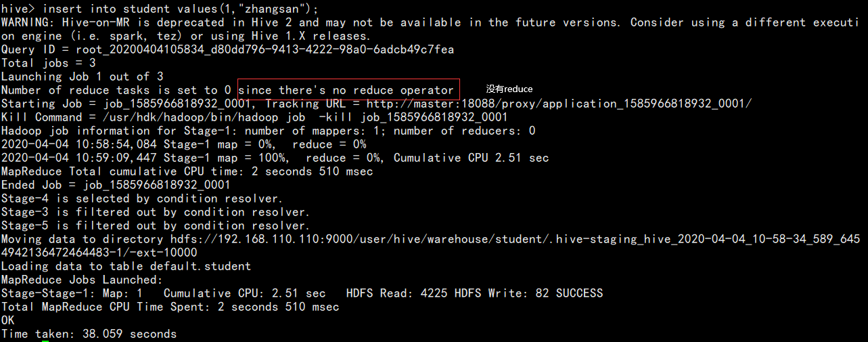Image resolution: width=868 pixels, height=342 pixels.
Task: Click the Tracking URL link to master:18088
Action: 559,104
